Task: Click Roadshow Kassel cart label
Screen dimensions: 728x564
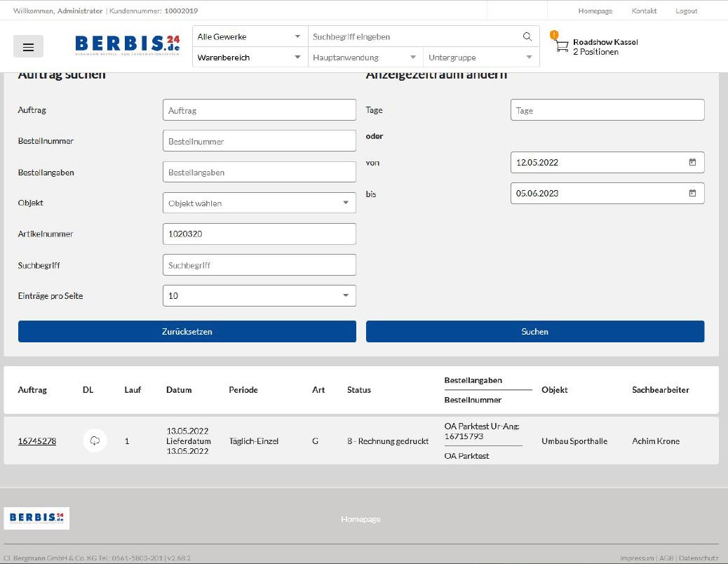Action: point(605,42)
